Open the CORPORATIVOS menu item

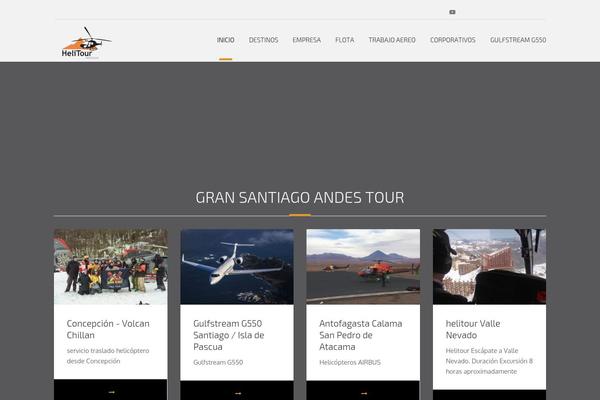[x=453, y=40]
